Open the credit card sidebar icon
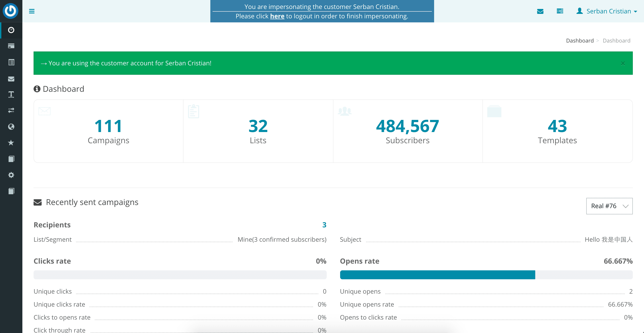The height and width of the screenshot is (333, 644). 11,46
